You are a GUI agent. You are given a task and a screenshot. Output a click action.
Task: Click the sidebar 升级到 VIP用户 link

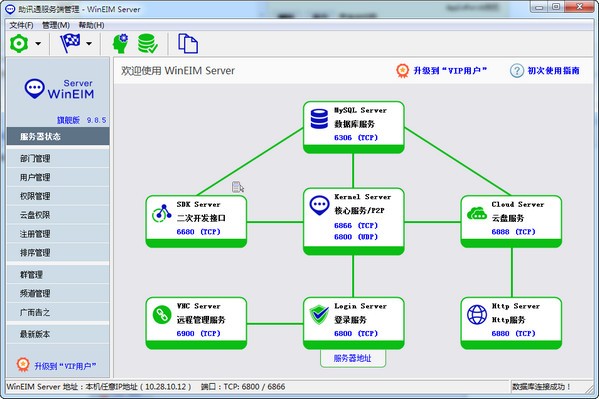(65, 366)
